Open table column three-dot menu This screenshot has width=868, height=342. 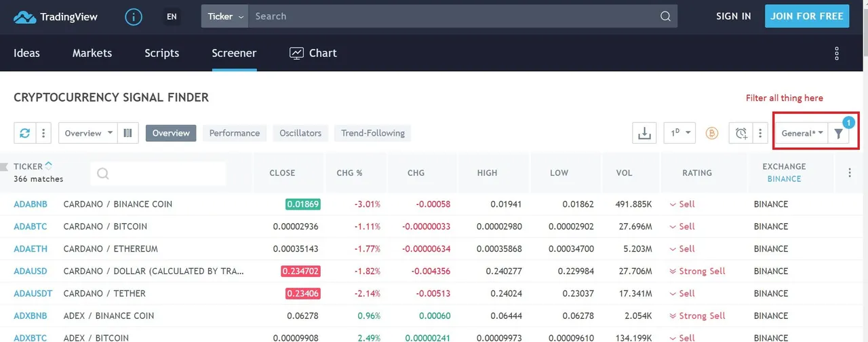(x=850, y=173)
